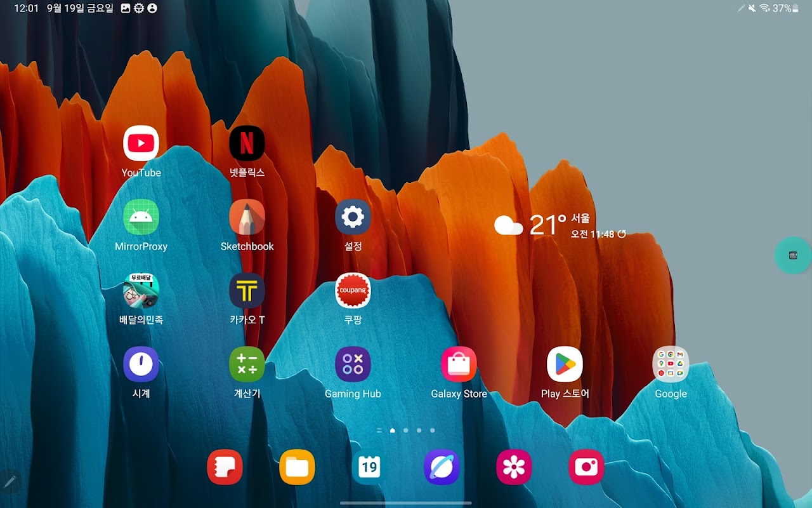Launch the Calculator (계산기) app
This screenshot has width=812, height=508.
click(x=247, y=364)
